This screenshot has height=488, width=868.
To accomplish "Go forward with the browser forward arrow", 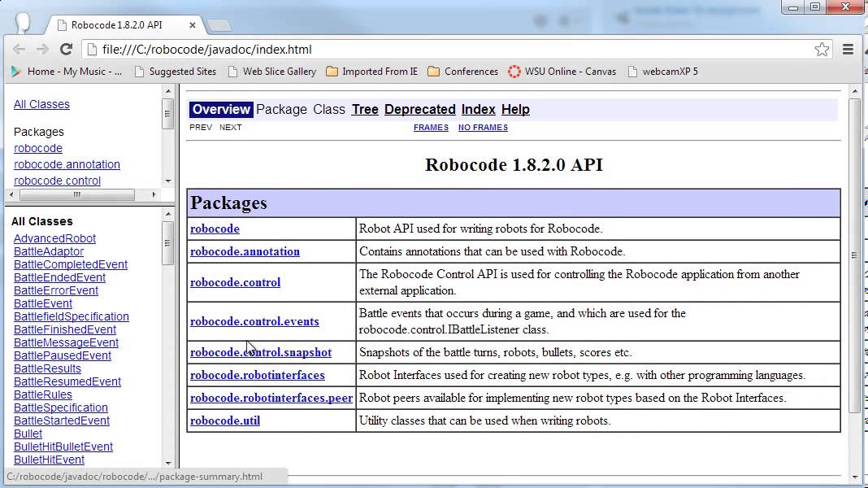I will point(42,50).
